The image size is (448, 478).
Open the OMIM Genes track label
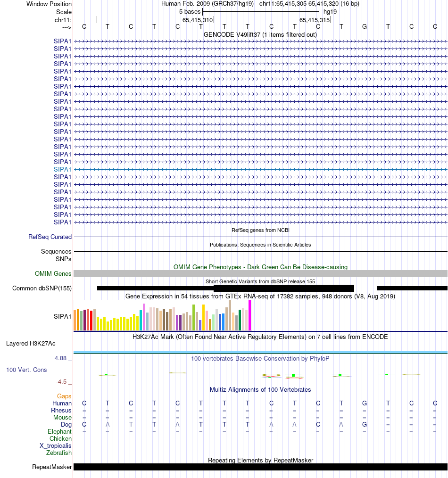(53, 274)
